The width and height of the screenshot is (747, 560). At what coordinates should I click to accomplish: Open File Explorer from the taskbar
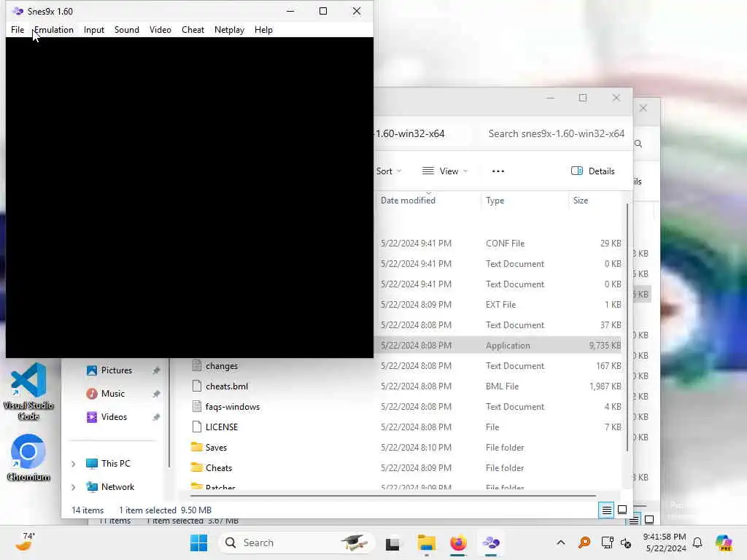coord(426,542)
